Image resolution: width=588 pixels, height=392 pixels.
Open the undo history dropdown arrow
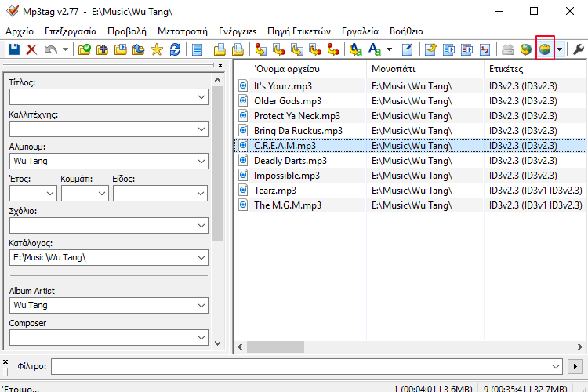pos(65,49)
